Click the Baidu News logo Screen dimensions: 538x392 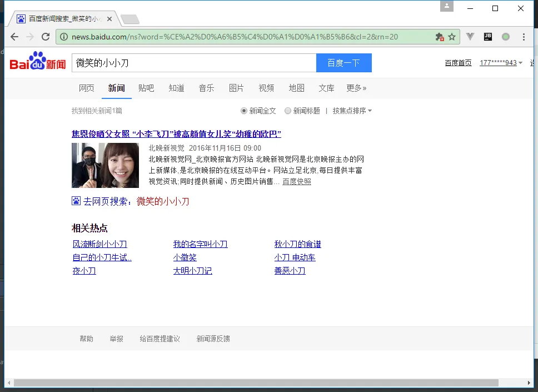click(38, 62)
